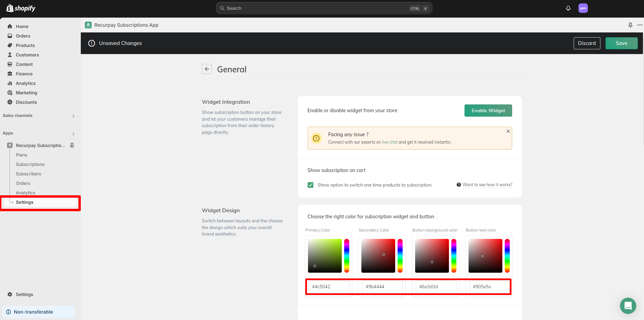Open the more options menu near the pin
The height and width of the screenshot is (320, 644).
(640, 25)
